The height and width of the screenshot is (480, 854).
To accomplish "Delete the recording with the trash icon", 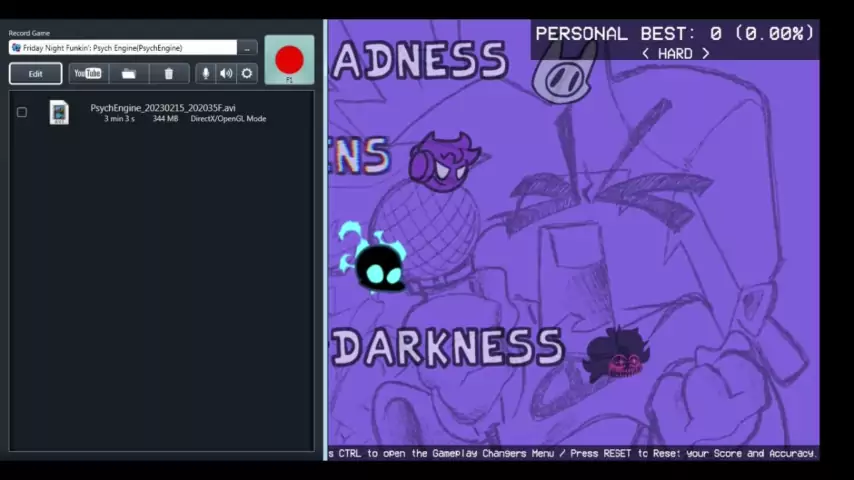I will tap(168, 73).
